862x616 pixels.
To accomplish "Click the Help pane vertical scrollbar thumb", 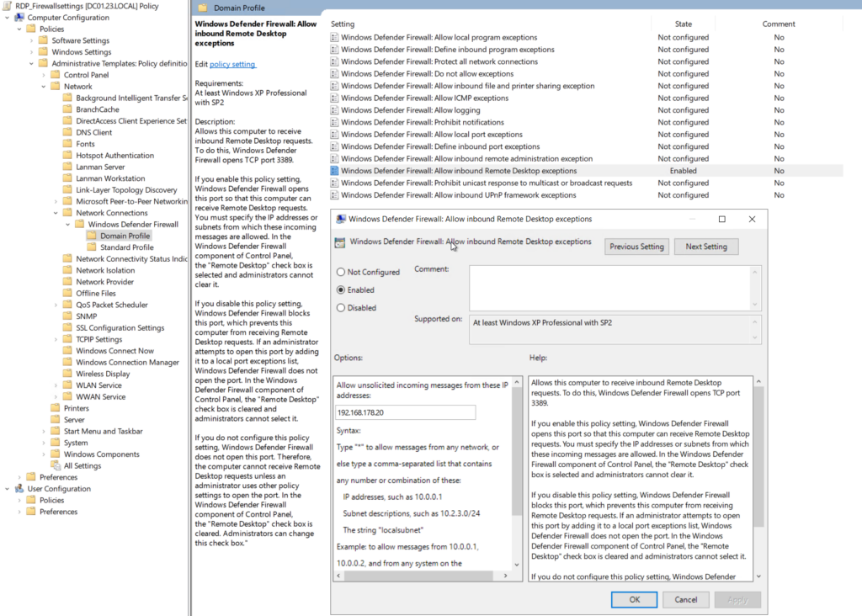I will point(758,457).
